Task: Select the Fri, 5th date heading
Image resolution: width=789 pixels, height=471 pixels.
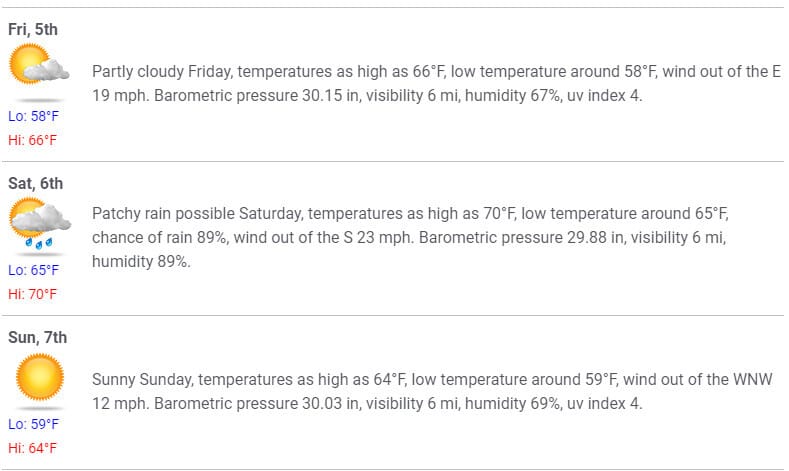Action: [x=33, y=29]
